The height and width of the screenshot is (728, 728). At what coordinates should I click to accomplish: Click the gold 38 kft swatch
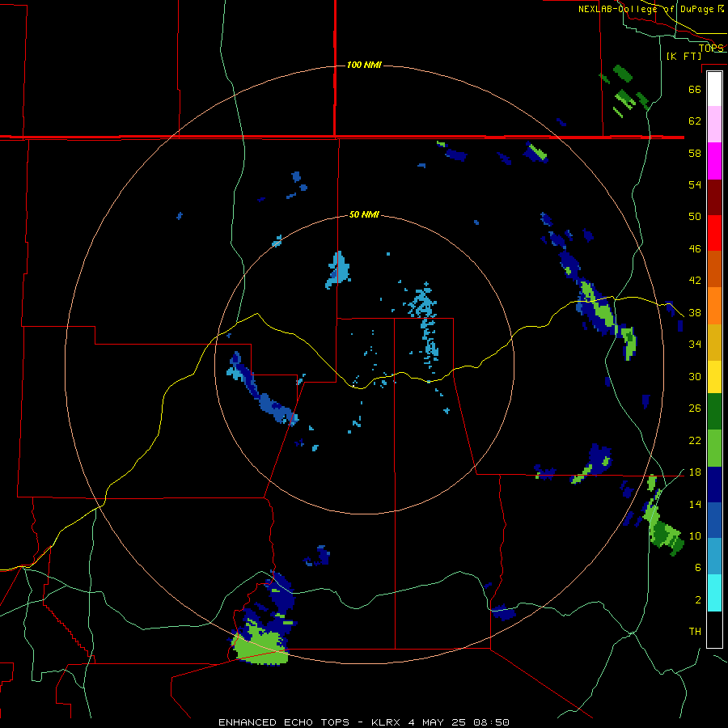point(714,342)
